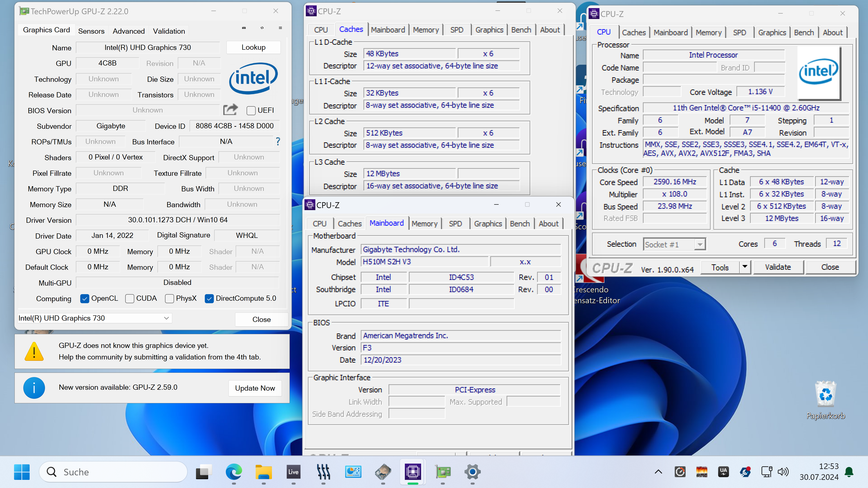
Task: Toggle the UEFI checkbox
Action: 251,110
